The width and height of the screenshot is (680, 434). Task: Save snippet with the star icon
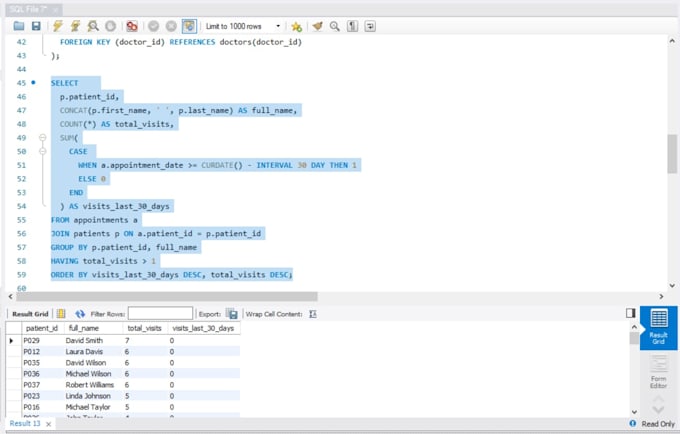point(297,26)
